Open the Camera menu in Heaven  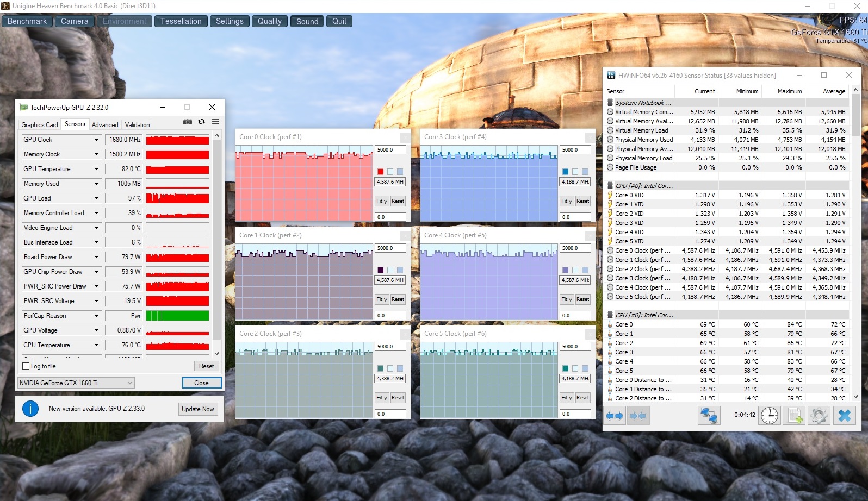click(75, 21)
